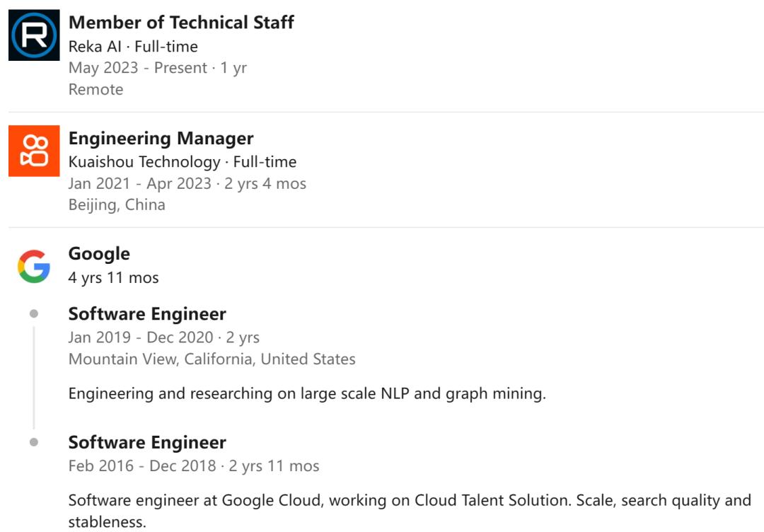Click the second timeline bullet under Google
The width and height of the screenshot is (764, 532).
[x=34, y=442]
